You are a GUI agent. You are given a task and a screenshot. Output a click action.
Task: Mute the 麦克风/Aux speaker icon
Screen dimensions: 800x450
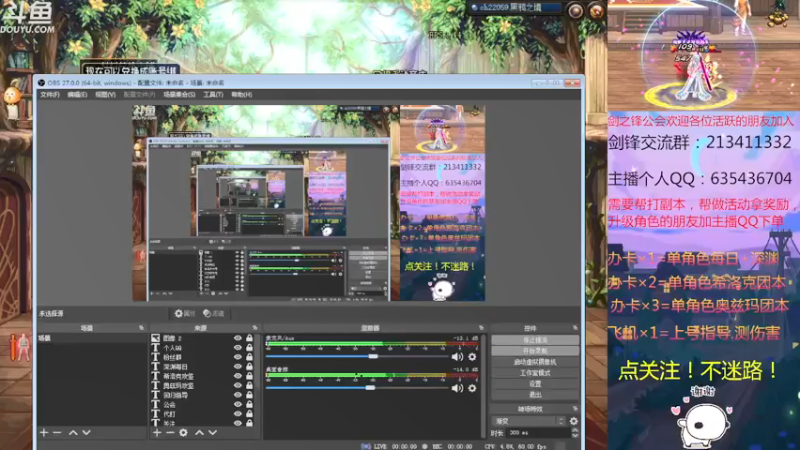pos(457,357)
